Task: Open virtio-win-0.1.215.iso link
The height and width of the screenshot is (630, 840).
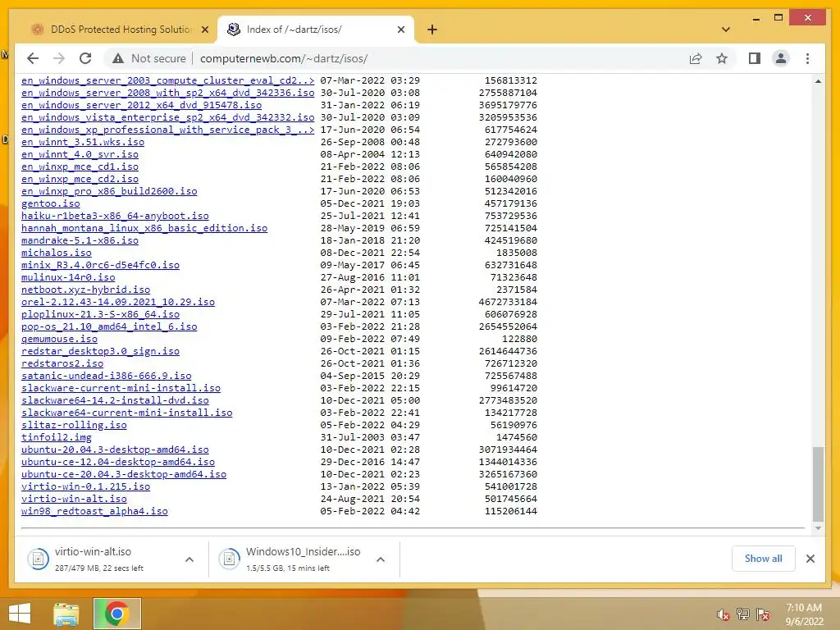Action: 85,487
